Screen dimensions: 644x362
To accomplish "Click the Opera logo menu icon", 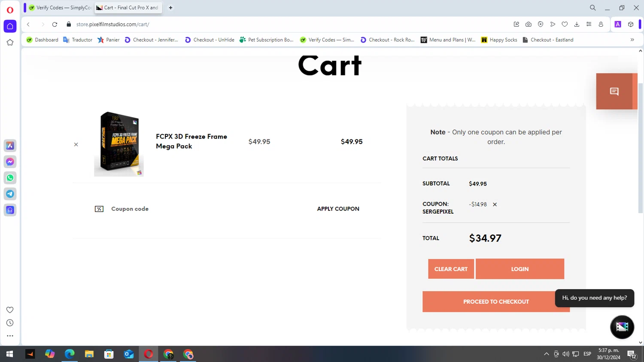I will [x=10, y=10].
